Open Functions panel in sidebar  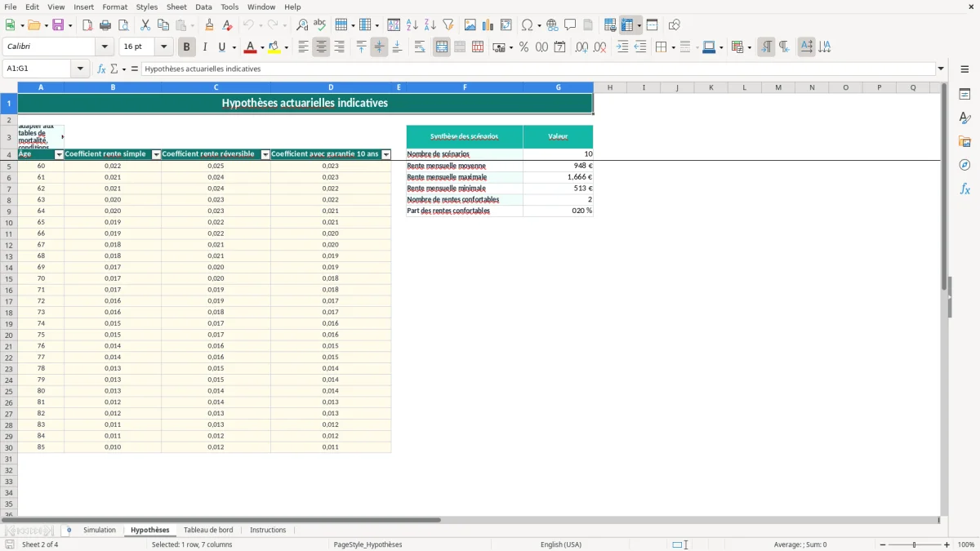(964, 189)
